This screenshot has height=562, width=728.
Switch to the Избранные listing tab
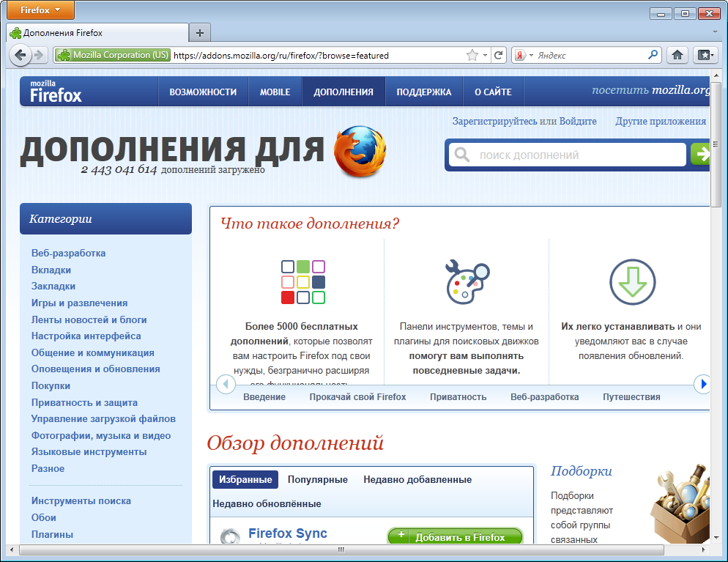(x=245, y=480)
